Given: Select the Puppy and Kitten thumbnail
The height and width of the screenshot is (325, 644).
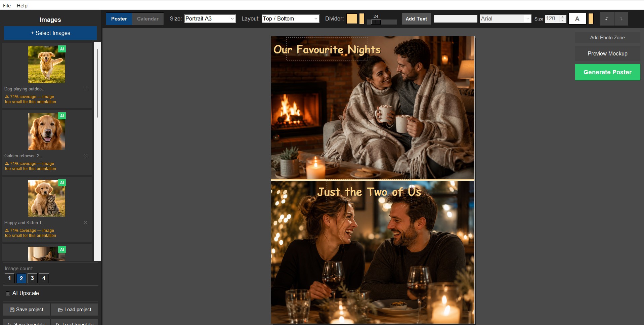Looking at the screenshot, I should point(47,198).
